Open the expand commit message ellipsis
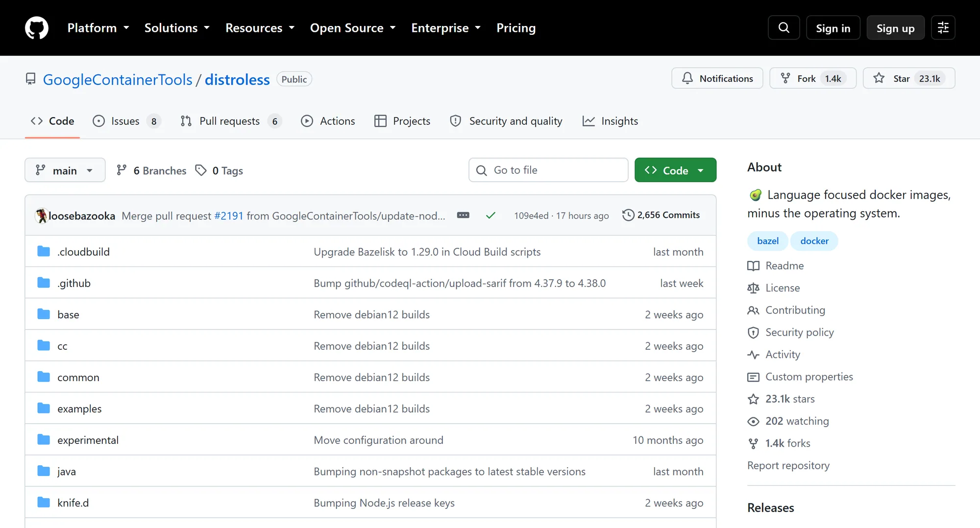 (x=463, y=215)
